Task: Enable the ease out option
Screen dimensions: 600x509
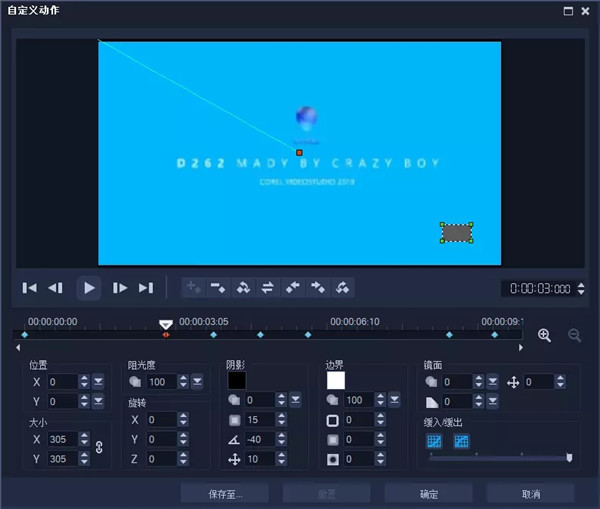Action: [461, 441]
